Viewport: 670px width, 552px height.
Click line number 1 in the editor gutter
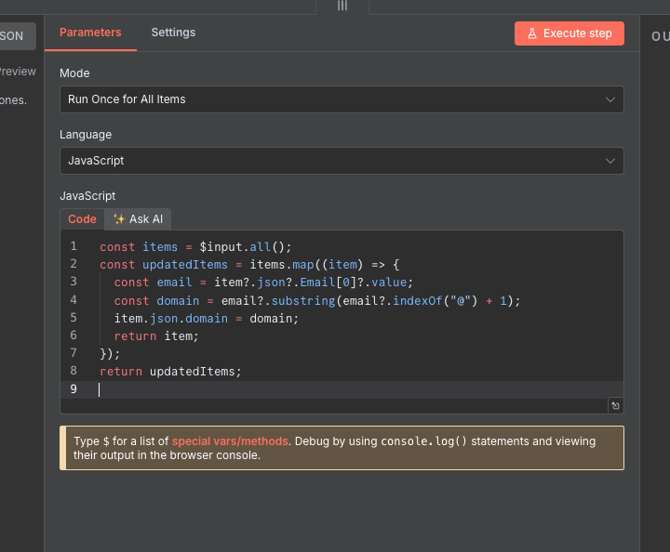click(x=73, y=246)
